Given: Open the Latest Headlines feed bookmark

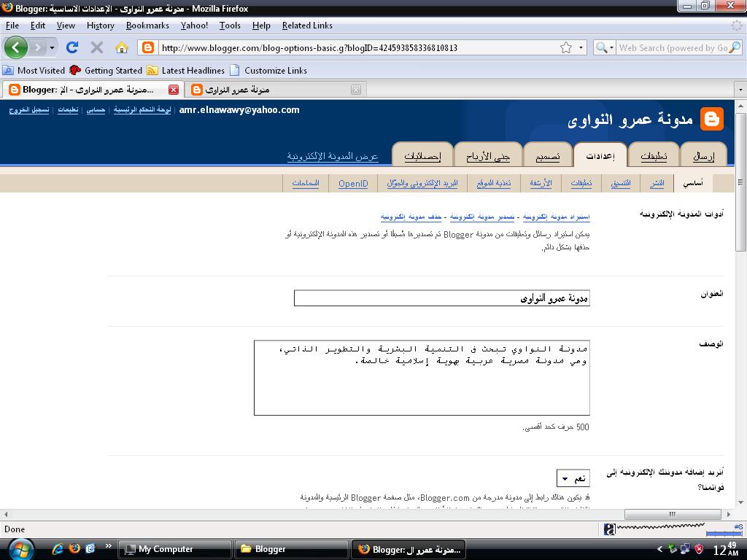Looking at the screenshot, I should (185, 71).
